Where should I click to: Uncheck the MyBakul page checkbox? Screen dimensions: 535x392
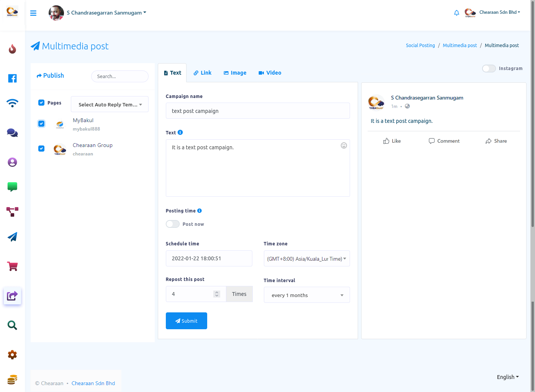(x=41, y=124)
